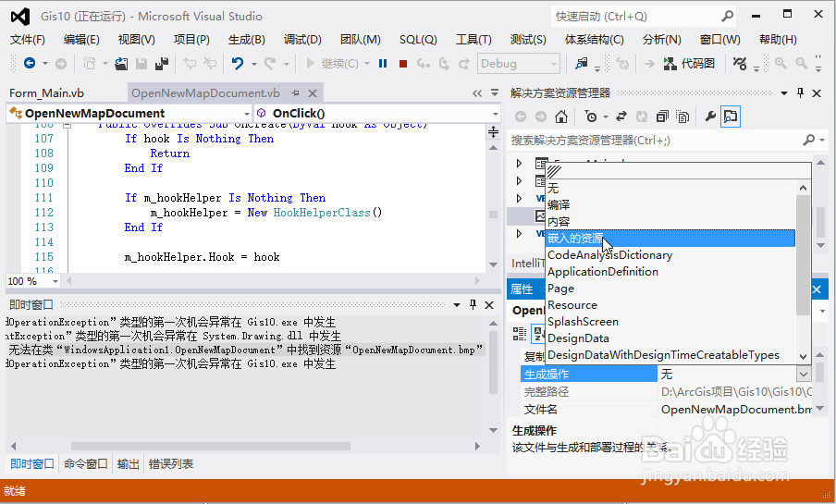Toggle pin on OpenNewMapDocument.vb tab
The image size is (836, 504).
point(295,92)
